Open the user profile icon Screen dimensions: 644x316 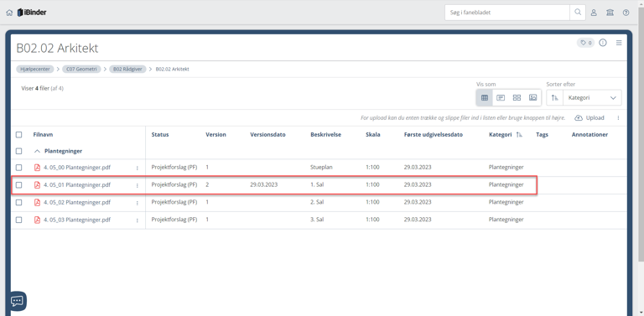pos(594,13)
